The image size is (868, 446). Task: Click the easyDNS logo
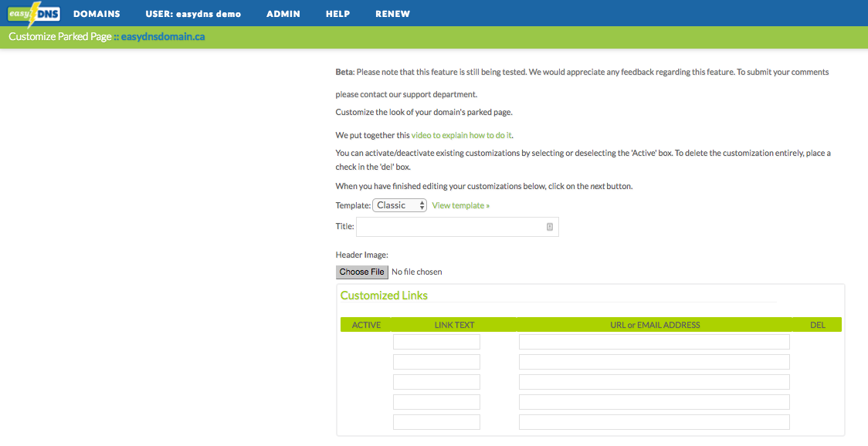(34, 15)
